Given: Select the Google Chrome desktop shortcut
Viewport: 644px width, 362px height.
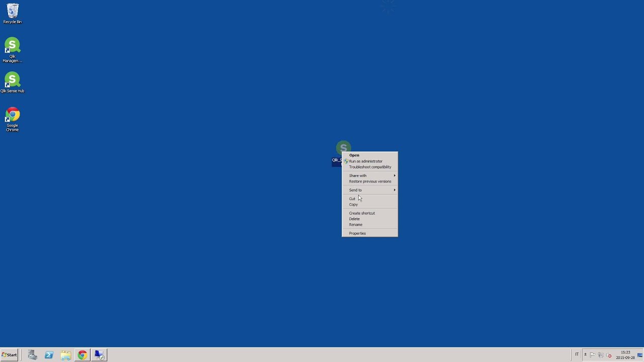Looking at the screenshot, I should point(13,120).
